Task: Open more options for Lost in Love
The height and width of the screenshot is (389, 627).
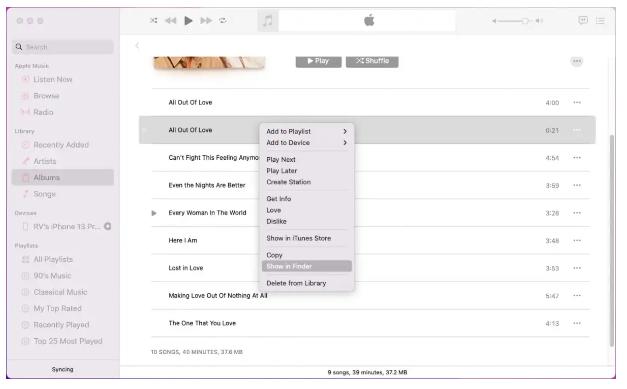Action: pos(577,268)
